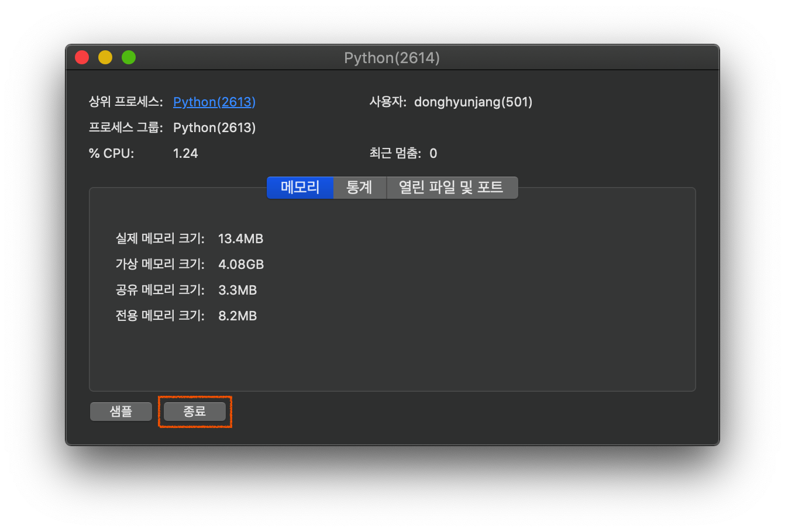Click the 최근 멈춤 value 0
785x532 pixels.
coord(433,154)
